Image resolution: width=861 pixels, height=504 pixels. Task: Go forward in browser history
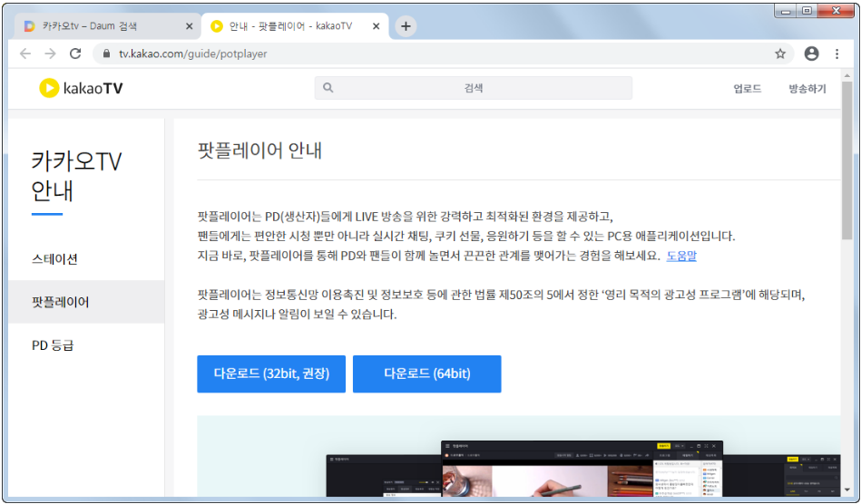pyautogui.click(x=50, y=53)
